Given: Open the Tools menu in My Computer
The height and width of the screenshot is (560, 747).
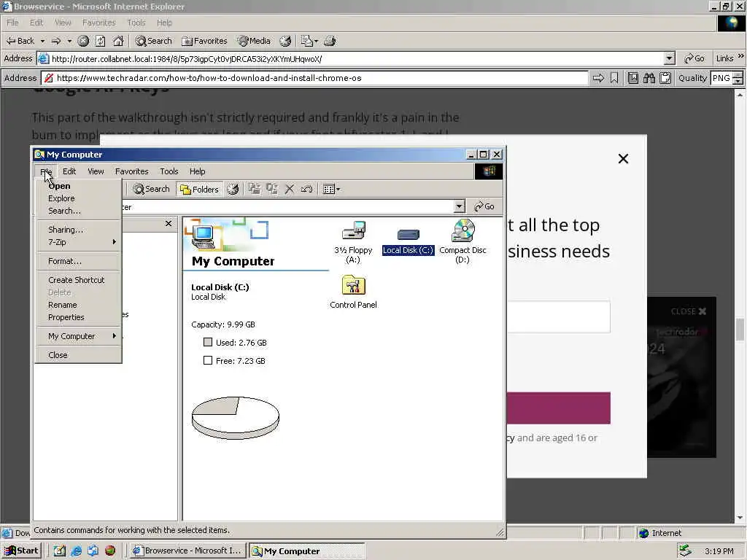Looking at the screenshot, I should (169, 171).
